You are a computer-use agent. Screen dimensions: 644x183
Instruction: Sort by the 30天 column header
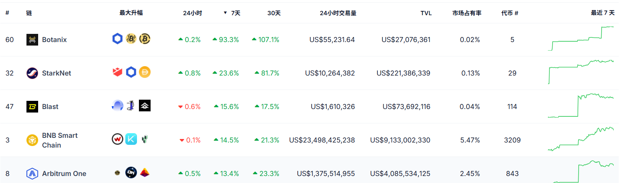pos(274,13)
